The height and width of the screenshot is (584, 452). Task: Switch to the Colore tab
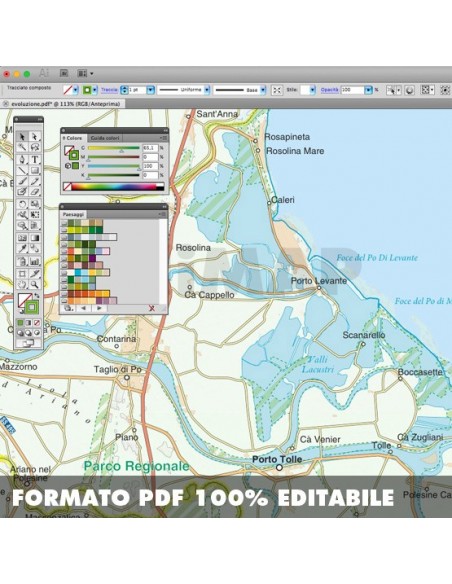(73, 138)
